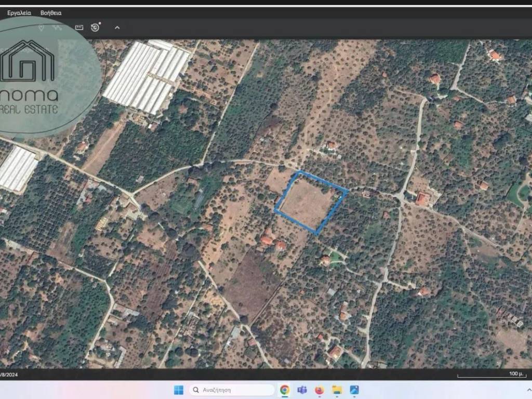The image size is (532, 399).
Task: Click the add placemark pin icon
Action: [x=41, y=27]
